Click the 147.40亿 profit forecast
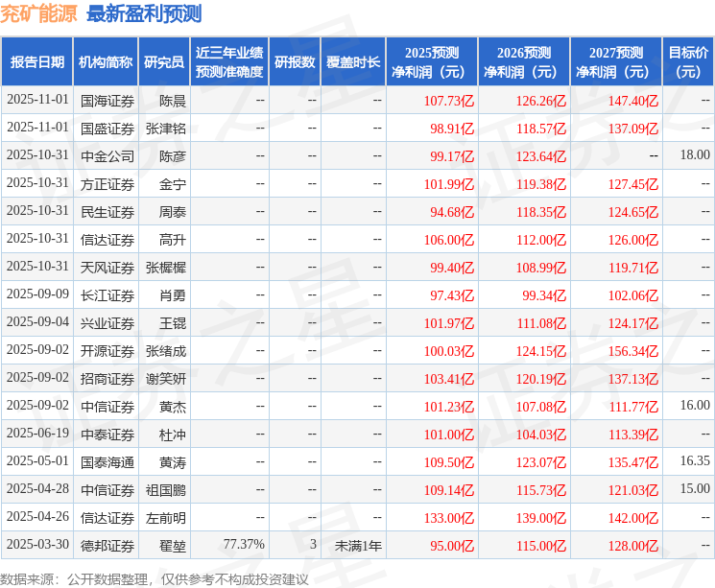715x588 pixels. (633, 101)
